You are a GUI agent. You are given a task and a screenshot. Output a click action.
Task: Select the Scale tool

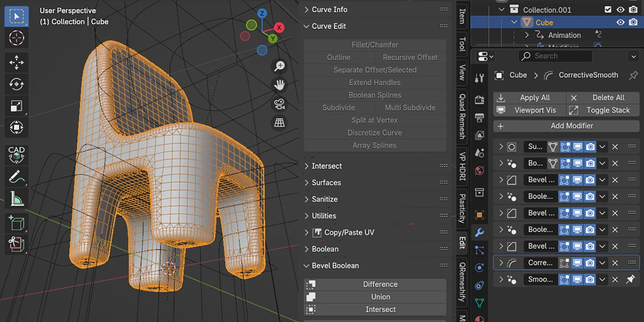point(17,106)
